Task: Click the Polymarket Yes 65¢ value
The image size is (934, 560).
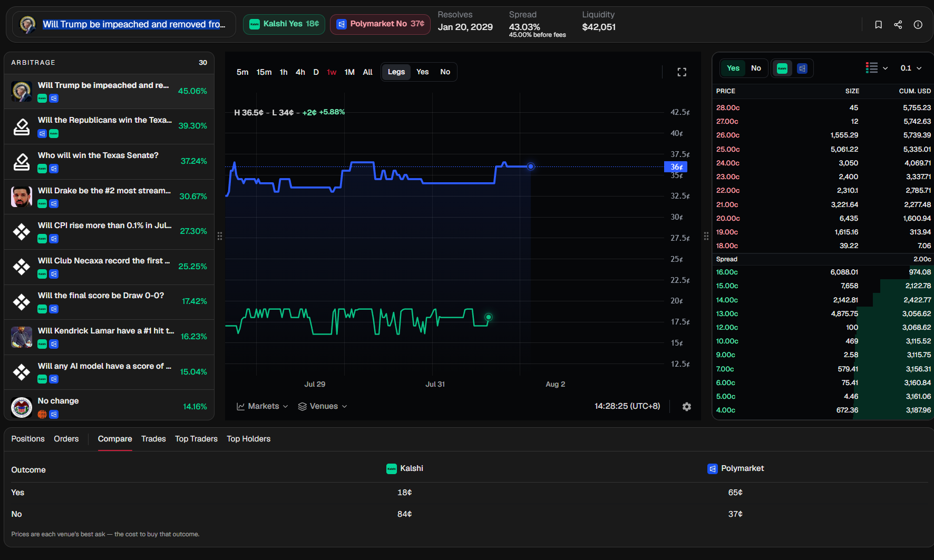Action: point(735,493)
